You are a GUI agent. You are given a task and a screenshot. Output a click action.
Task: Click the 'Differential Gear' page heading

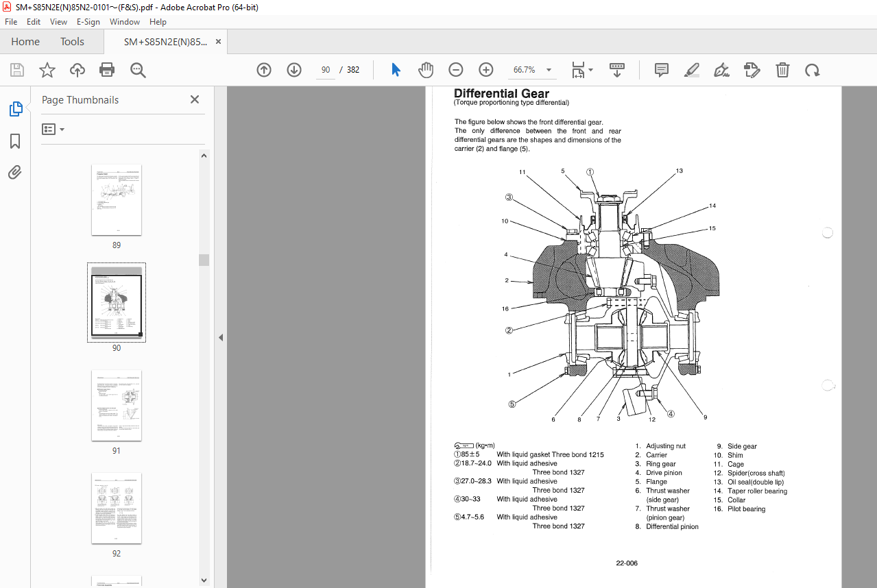pyautogui.click(x=501, y=93)
